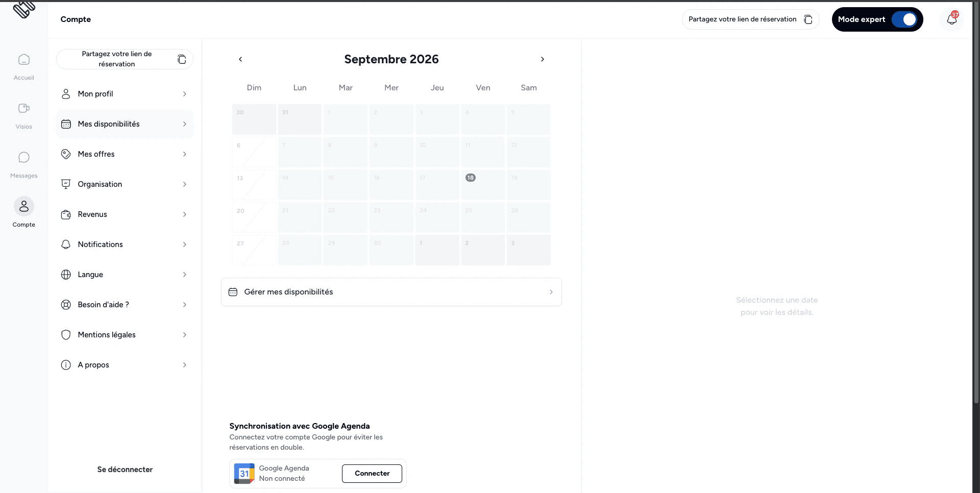The width and height of the screenshot is (980, 493).
Task: Open the Visios video icon
Action: (24, 108)
